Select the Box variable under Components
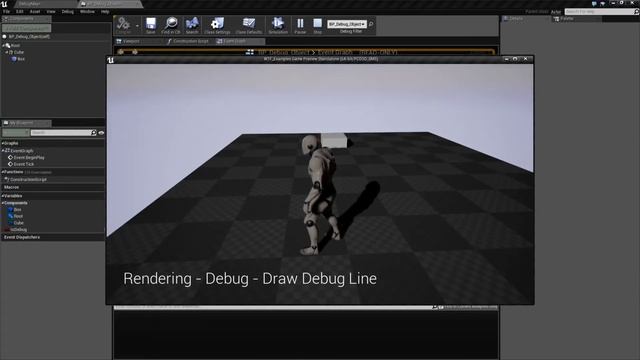This screenshot has height=360, width=640. tap(15, 210)
